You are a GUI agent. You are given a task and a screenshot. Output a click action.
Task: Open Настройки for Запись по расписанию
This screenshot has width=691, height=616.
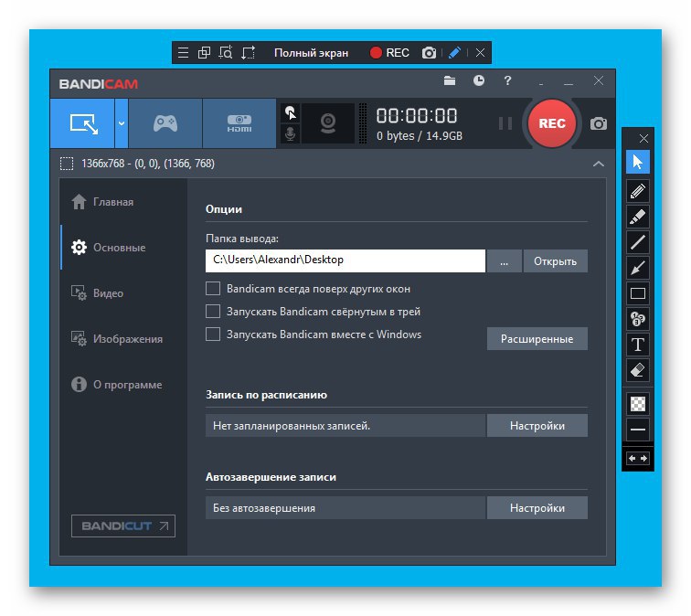(x=537, y=426)
